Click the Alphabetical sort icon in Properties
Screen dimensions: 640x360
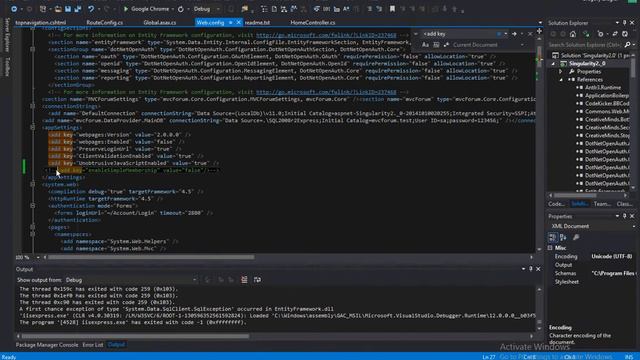(x=563, y=237)
